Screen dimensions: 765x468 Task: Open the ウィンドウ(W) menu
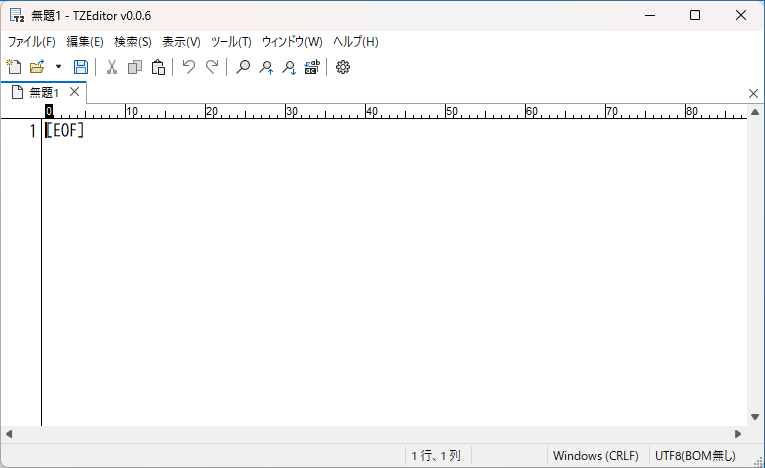292,41
